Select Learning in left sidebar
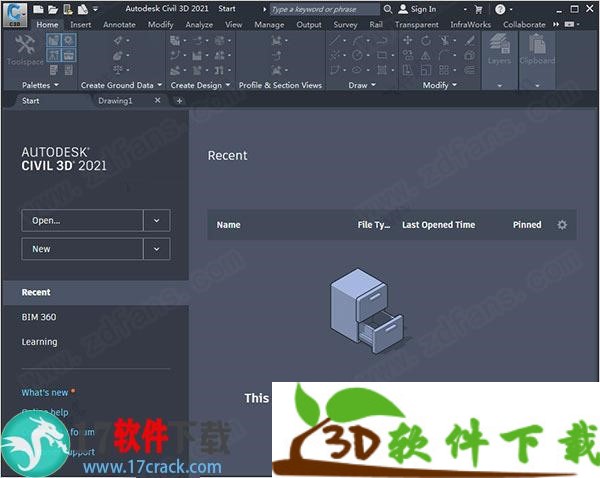600x478 pixels. point(39,342)
